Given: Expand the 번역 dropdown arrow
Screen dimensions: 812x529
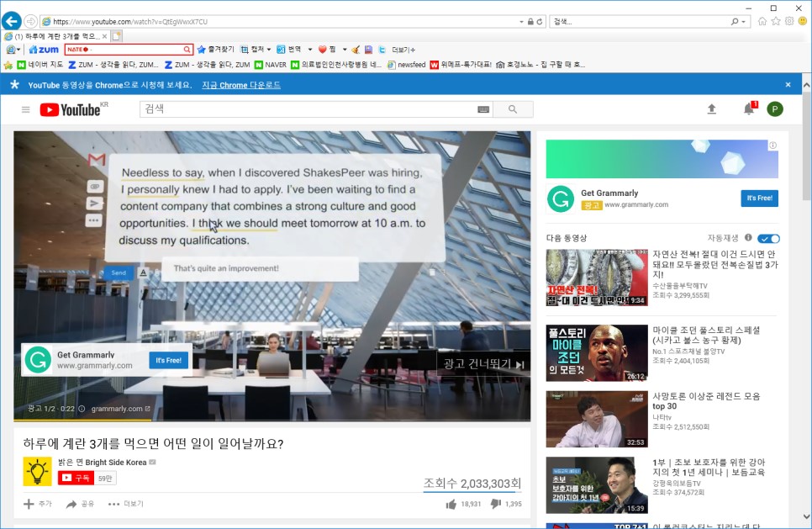Looking at the screenshot, I should [x=309, y=50].
